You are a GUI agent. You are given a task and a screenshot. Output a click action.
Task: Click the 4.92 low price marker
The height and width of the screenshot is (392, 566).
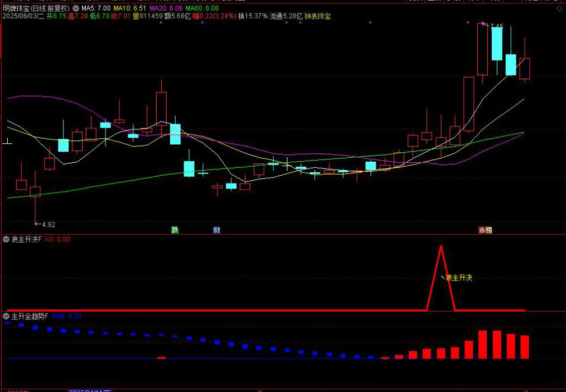tap(47, 225)
